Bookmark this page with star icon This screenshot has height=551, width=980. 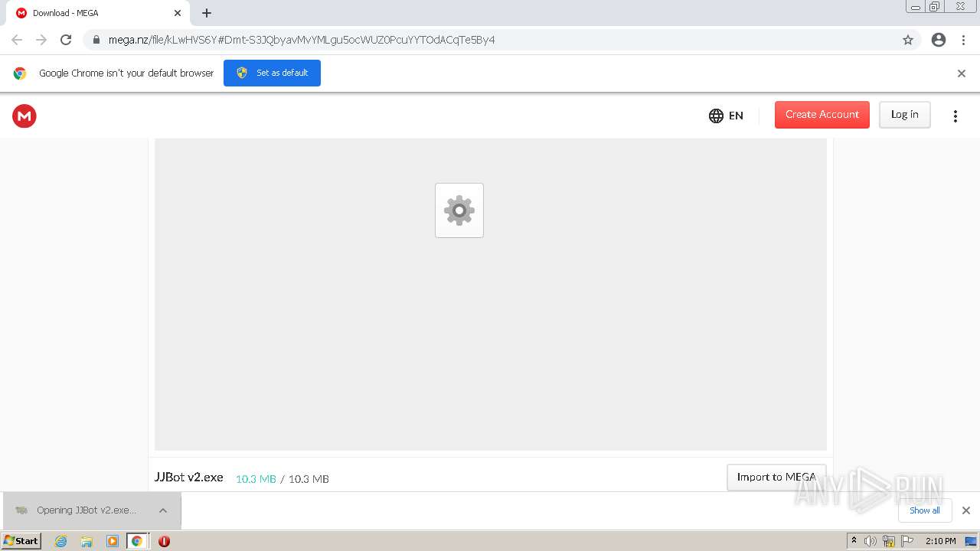908,40
